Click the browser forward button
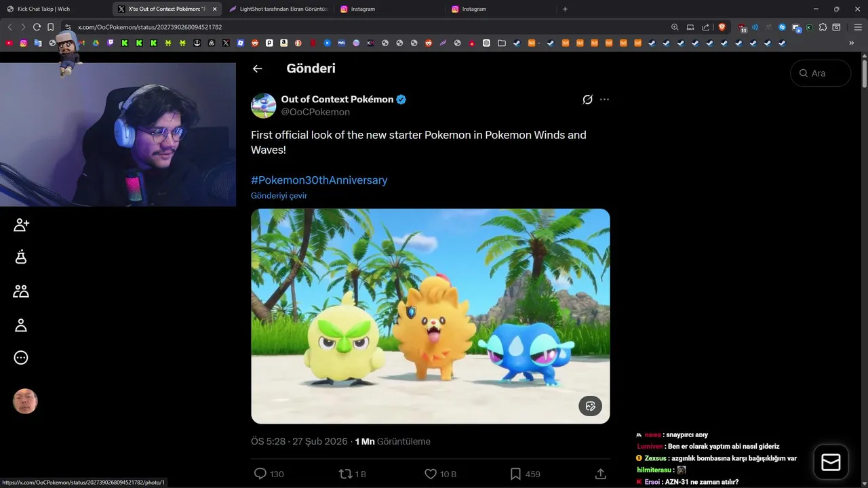Viewport: 868px width, 488px height. [x=22, y=27]
